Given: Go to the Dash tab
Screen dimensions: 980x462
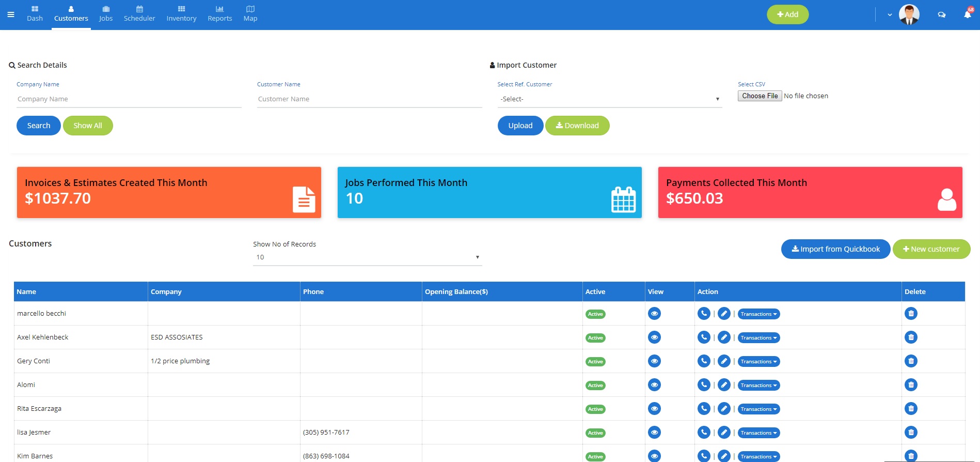Looking at the screenshot, I should [x=35, y=14].
